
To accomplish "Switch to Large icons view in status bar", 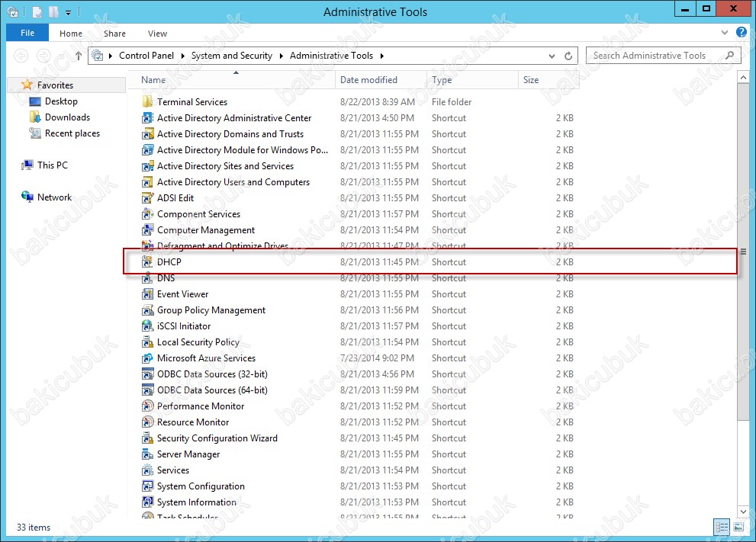I will pyautogui.click(x=738, y=527).
